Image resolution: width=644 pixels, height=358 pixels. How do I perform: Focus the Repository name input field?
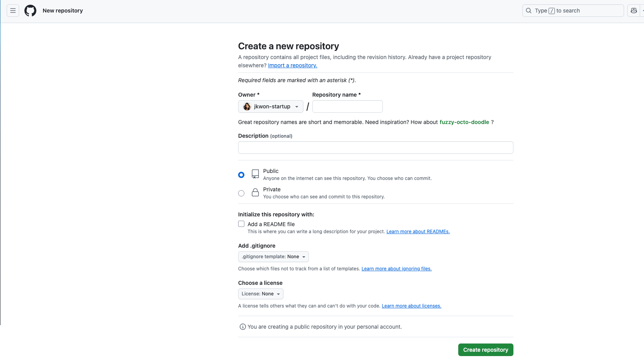[x=347, y=106]
